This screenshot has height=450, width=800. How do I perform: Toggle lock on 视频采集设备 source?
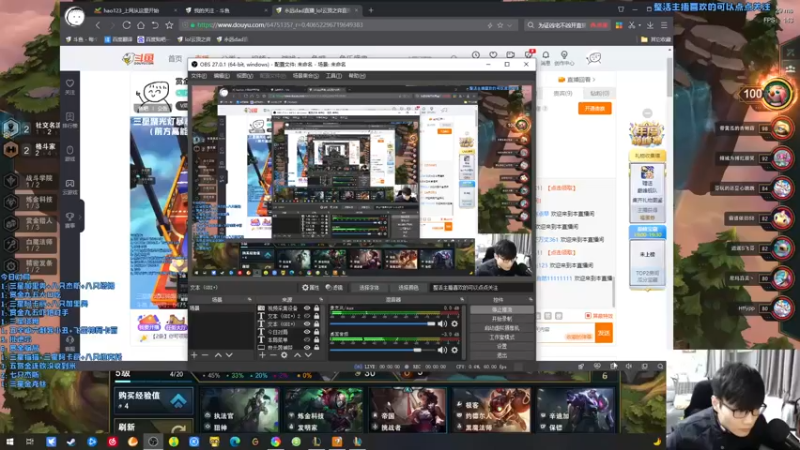(x=316, y=308)
